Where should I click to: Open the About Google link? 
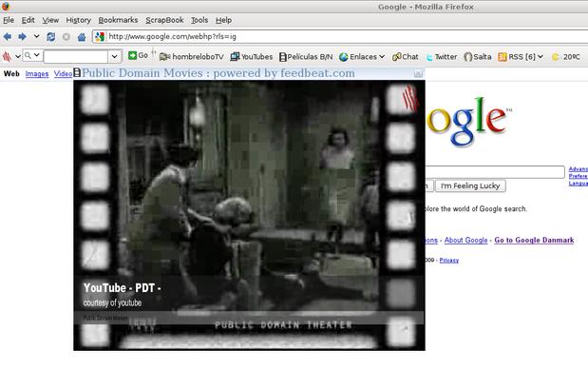click(465, 241)
